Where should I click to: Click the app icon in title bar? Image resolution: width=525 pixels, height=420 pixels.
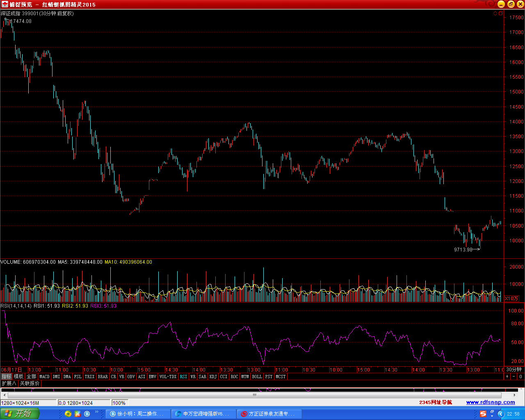click(5, 4)
